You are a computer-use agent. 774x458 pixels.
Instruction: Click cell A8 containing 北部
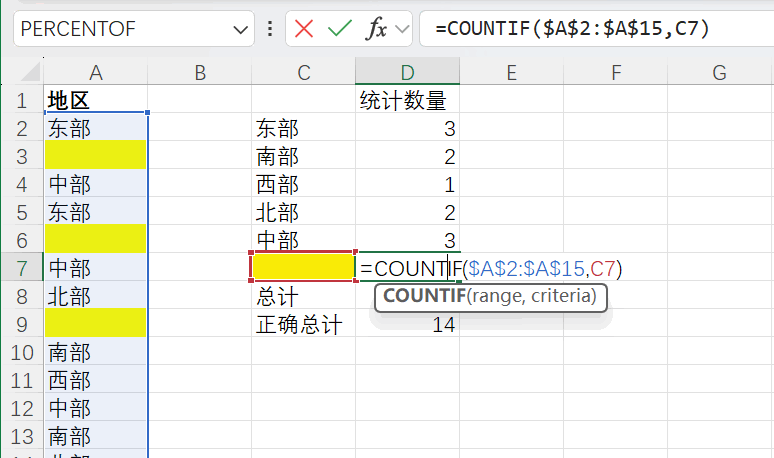point(96,296)
